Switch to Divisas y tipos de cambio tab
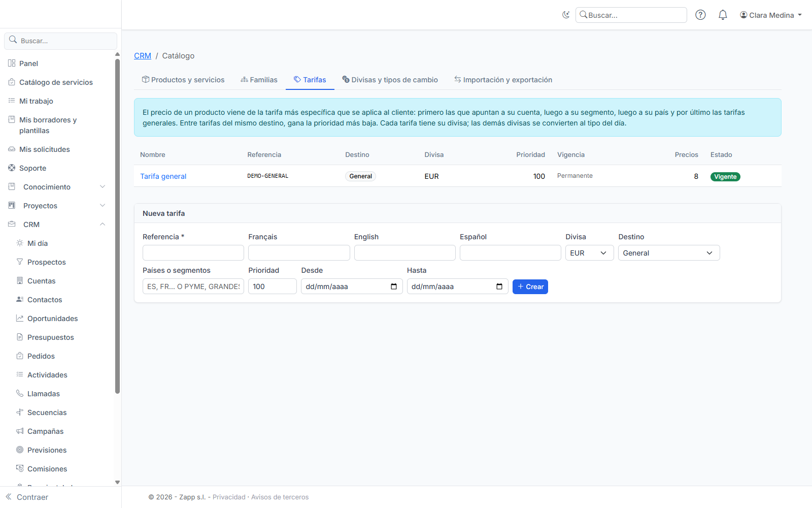Viewport: 812px width, 508px height. pyautogui.click(x=390, y=80)
